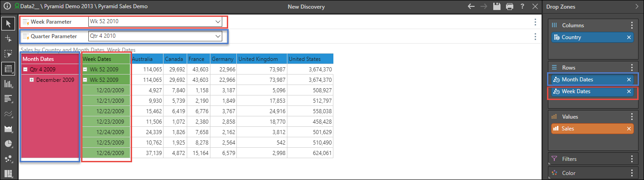Expand the December 2009 row

click(x=32, y=80)
